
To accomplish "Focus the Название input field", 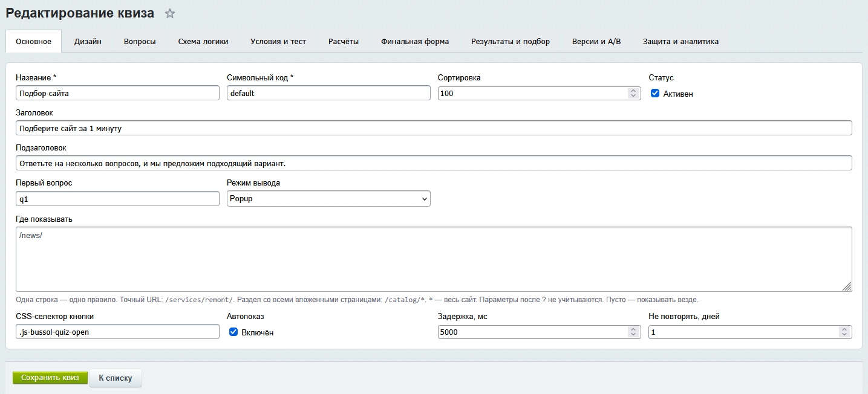I will 117,93.
